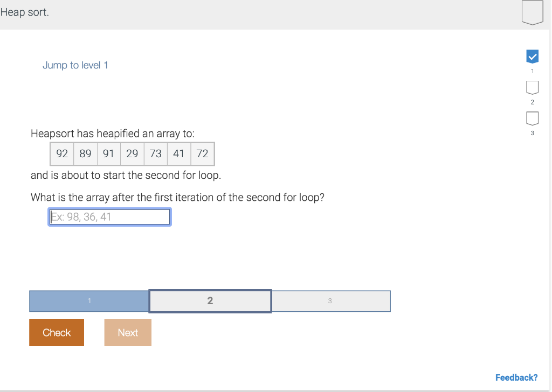Click array cell containing 72
The height and width of the screenshot is (392, 552).
click(203, 153)
